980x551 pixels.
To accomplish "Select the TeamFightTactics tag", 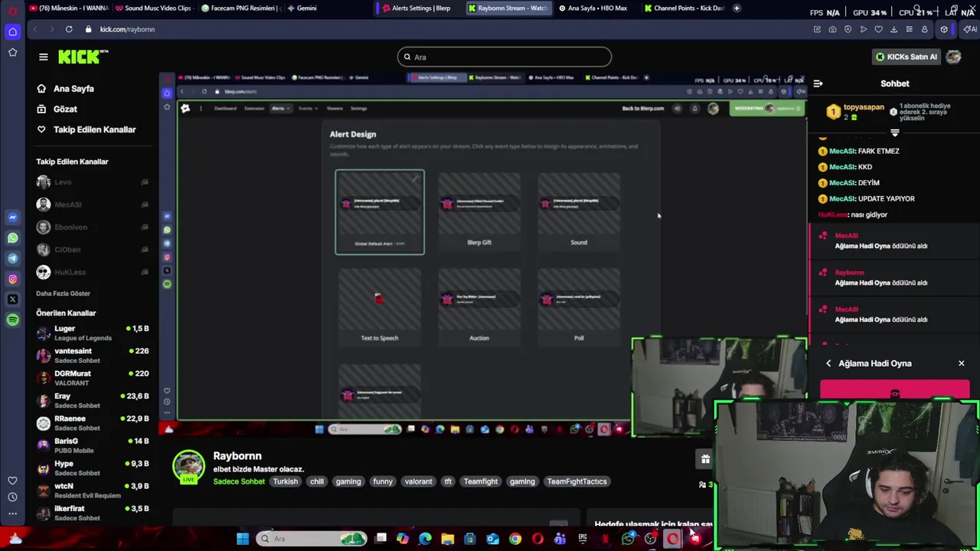I will (577, 481).
